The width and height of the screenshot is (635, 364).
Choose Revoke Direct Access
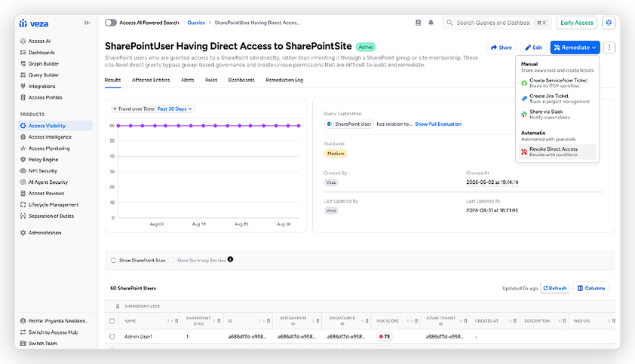557,151
